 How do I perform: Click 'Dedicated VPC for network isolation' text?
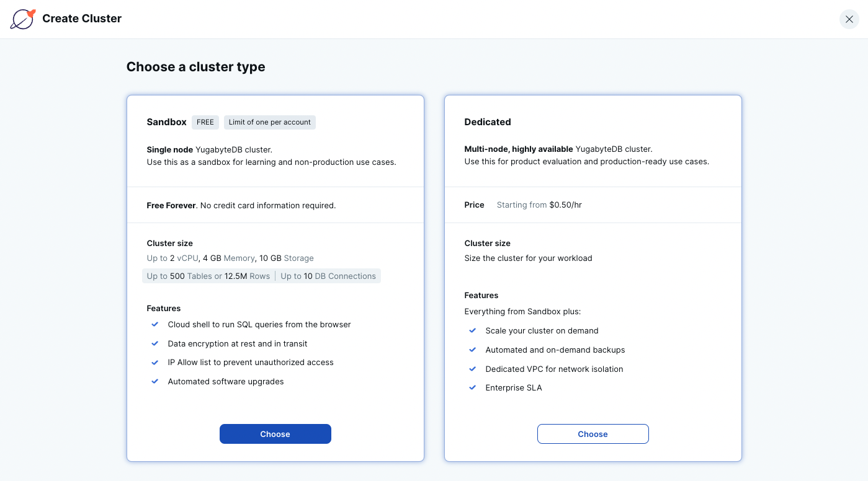pos(555,369)
